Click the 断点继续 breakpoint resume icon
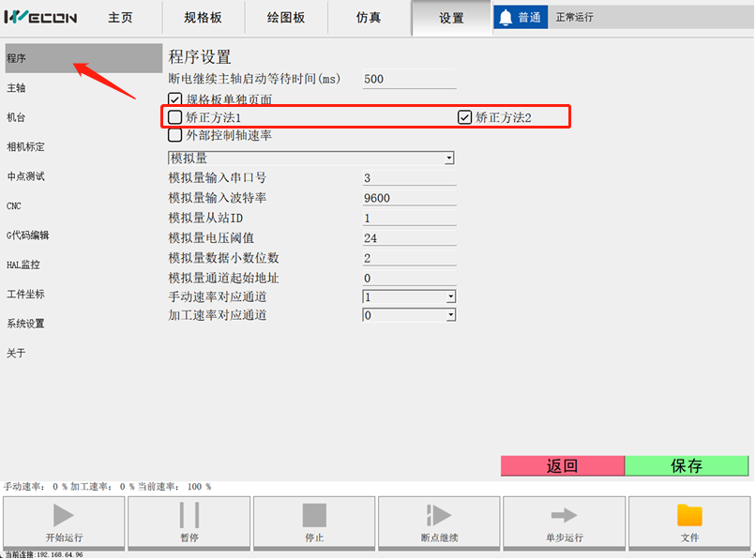This screenshot has width=756, height=560. 439,515
